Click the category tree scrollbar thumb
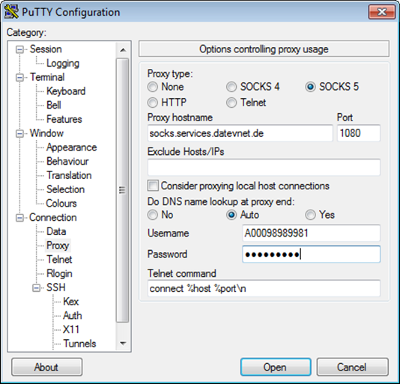400x384 pixels. [122, 190]
